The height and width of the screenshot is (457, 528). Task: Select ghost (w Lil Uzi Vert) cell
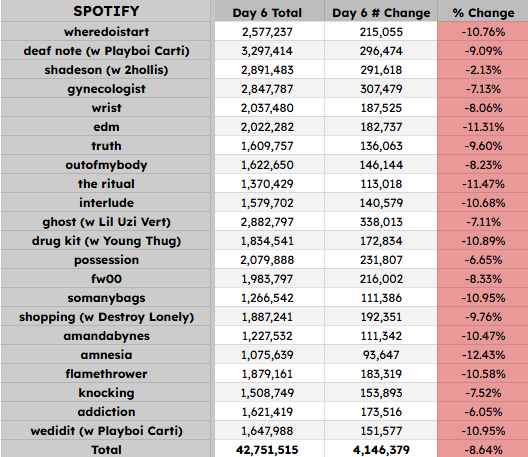pyautogui.click(x=106, y=222)
